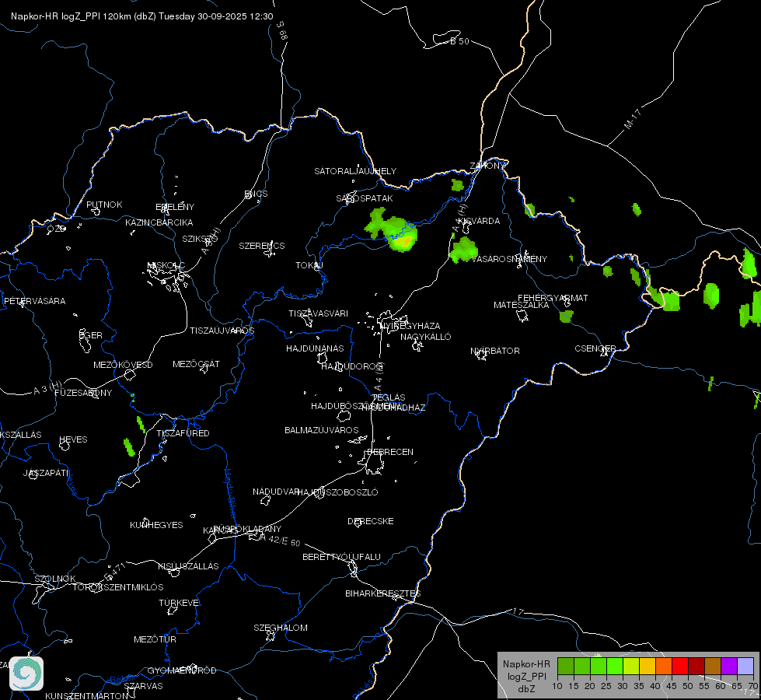Select the 55–60 dbZ brown swatch

click(x=713, y=667)
